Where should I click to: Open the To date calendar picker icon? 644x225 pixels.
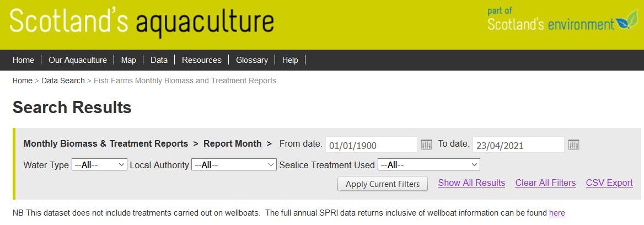point(573,144)
